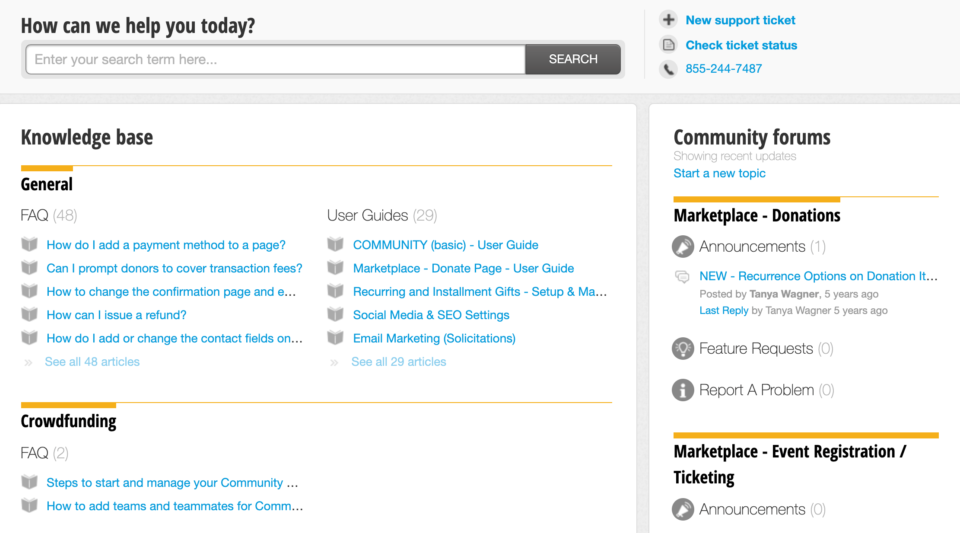This screenshot has width=960, height=533.
Task: Open the User Guides (29) category heading
Action: coord(382,215)
